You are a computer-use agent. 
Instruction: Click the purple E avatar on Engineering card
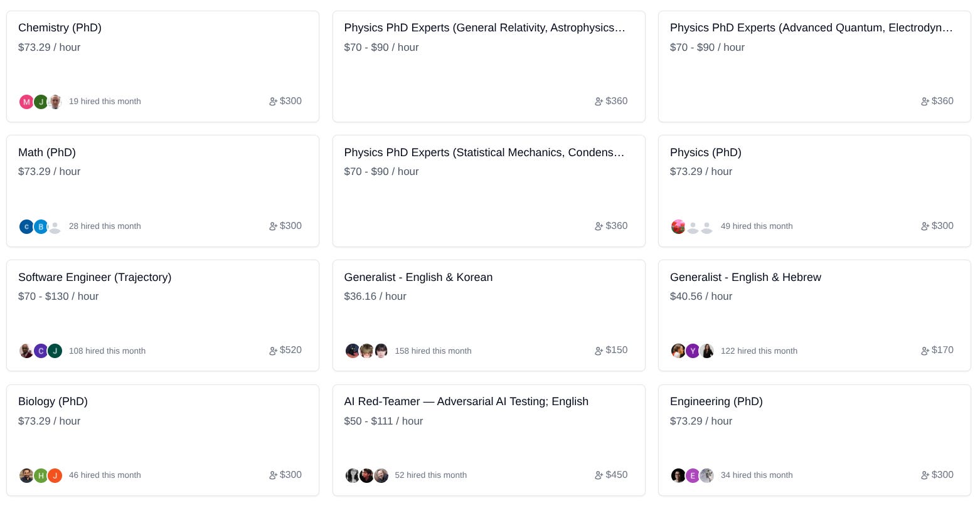(693, 475)
